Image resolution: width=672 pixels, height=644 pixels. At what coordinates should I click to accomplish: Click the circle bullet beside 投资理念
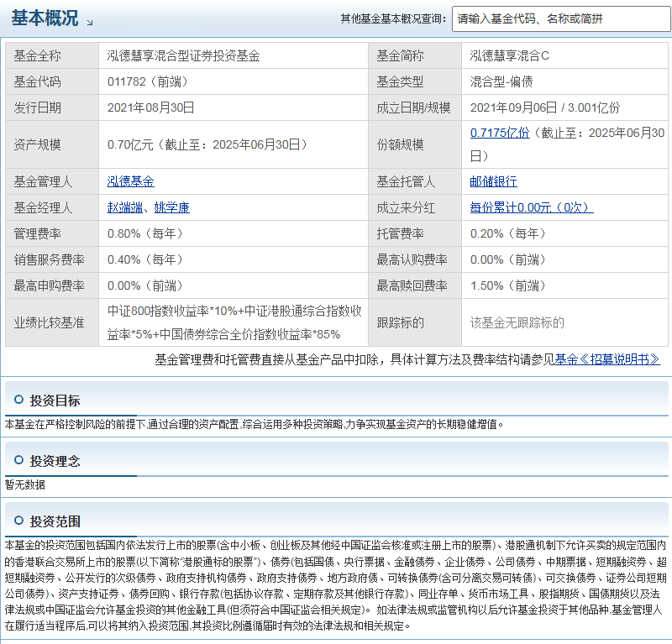coord(18,460)
